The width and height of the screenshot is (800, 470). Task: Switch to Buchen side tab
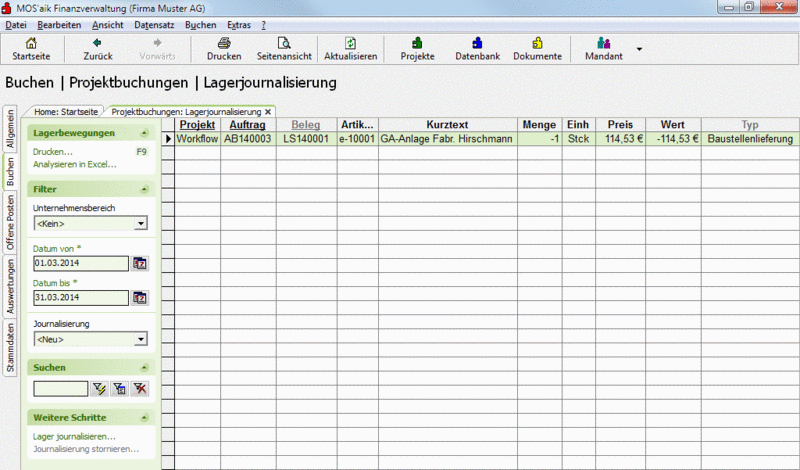[x=10, y=171]
